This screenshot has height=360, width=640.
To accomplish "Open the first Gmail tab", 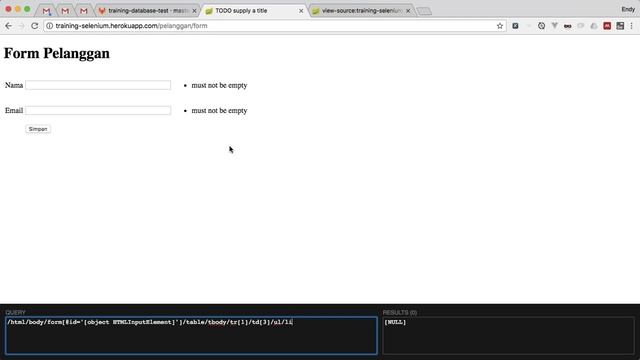I will pos(47,11).
